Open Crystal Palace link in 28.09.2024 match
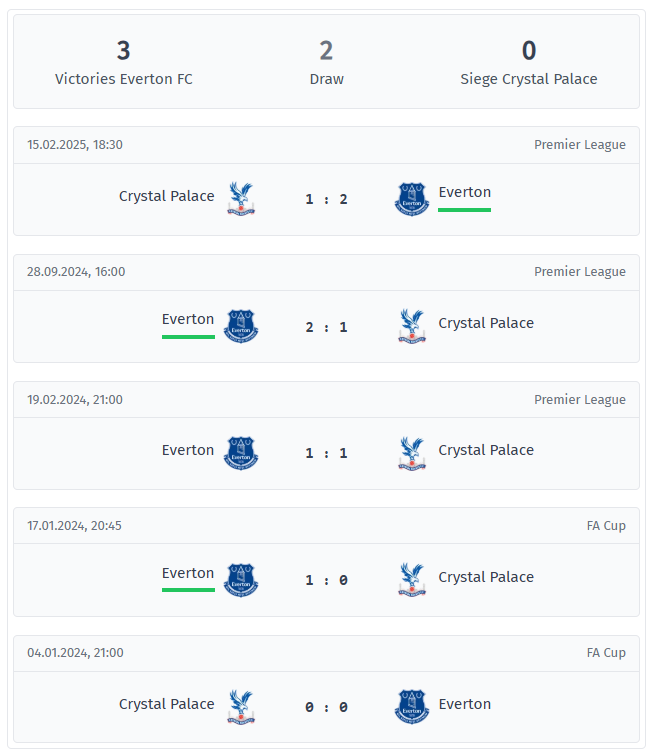The width and height of the screenshot is (651, 753). [486, 323]
